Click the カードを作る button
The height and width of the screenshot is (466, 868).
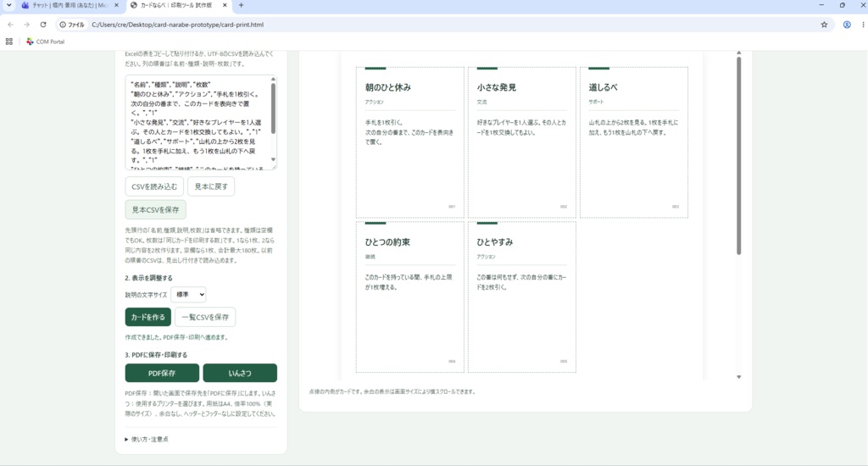tap(147, 317)
